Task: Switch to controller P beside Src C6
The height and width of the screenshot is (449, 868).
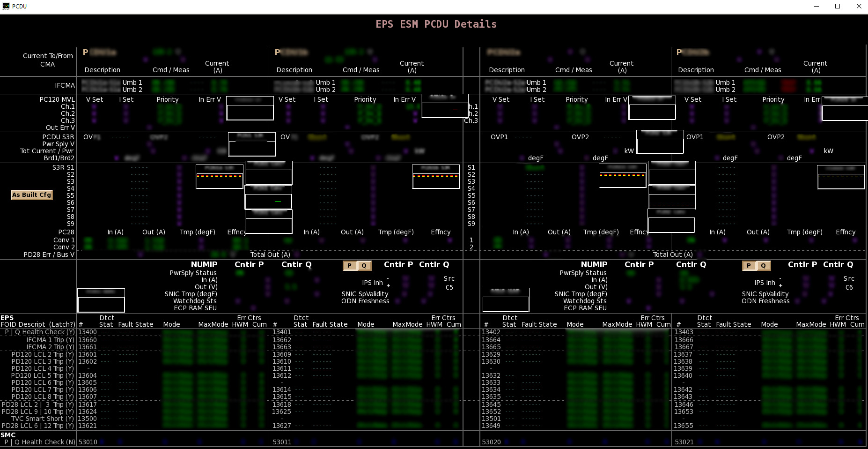Action: point(749,266)
